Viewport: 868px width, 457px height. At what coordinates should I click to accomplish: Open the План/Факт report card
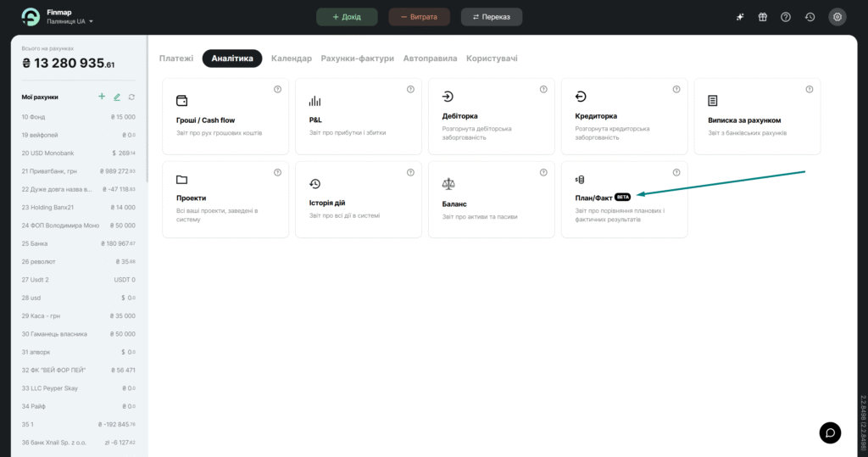[624, 199]
